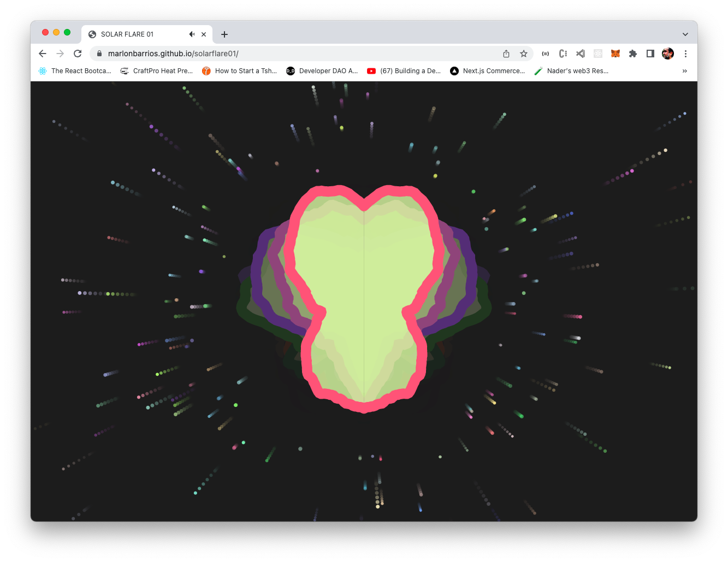This screenshot has width=728, height=562.
Task: Open the tab search dropdown arrow
Action: pos(685,34)
